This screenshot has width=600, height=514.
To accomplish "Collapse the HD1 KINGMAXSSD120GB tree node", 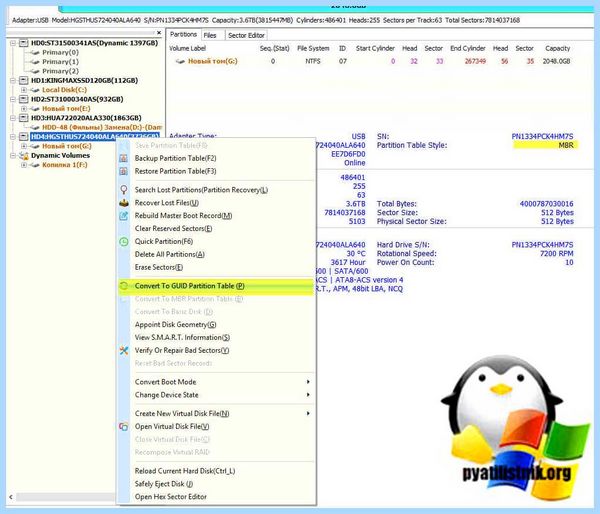I will [13, 80].
